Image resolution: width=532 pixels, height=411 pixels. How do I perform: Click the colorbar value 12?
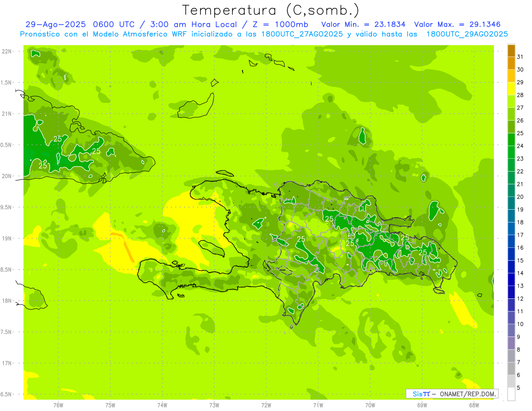[520, 298]
